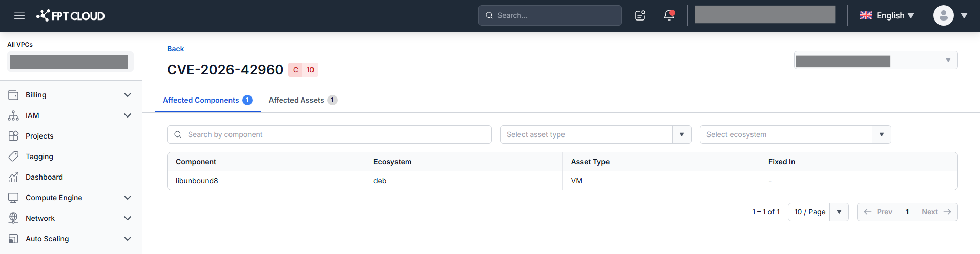Image resolution: width=980 pixels, height=254 pixels.
Task: Click the UK flag language icon
Action: tap(866, 15)
